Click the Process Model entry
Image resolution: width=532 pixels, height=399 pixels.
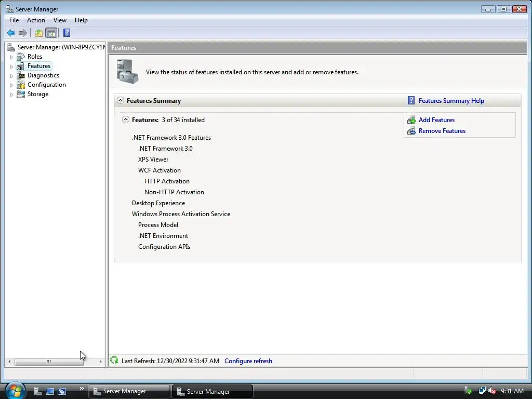[x=158, y=224]
